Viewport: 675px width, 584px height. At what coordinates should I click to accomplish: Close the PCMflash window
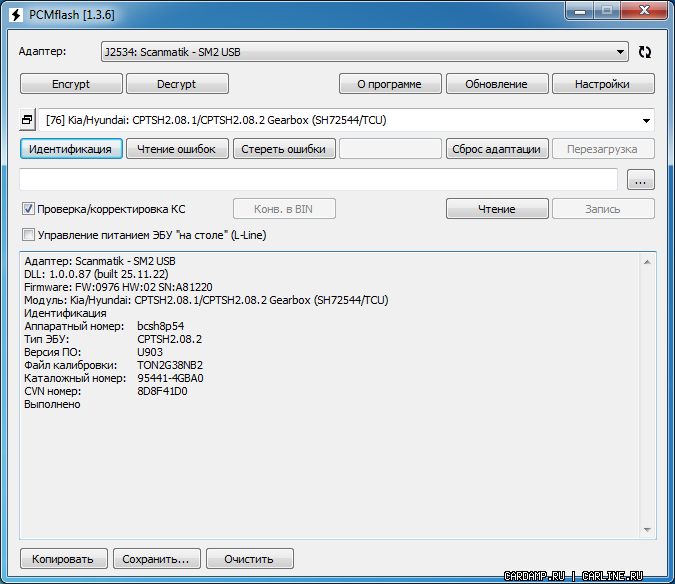click(644, 11)
